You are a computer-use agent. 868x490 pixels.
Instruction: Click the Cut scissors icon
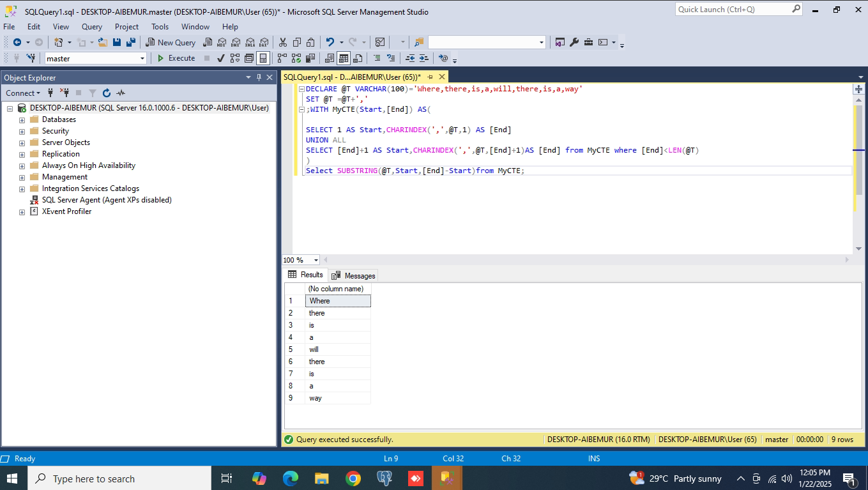pos(283,42)
